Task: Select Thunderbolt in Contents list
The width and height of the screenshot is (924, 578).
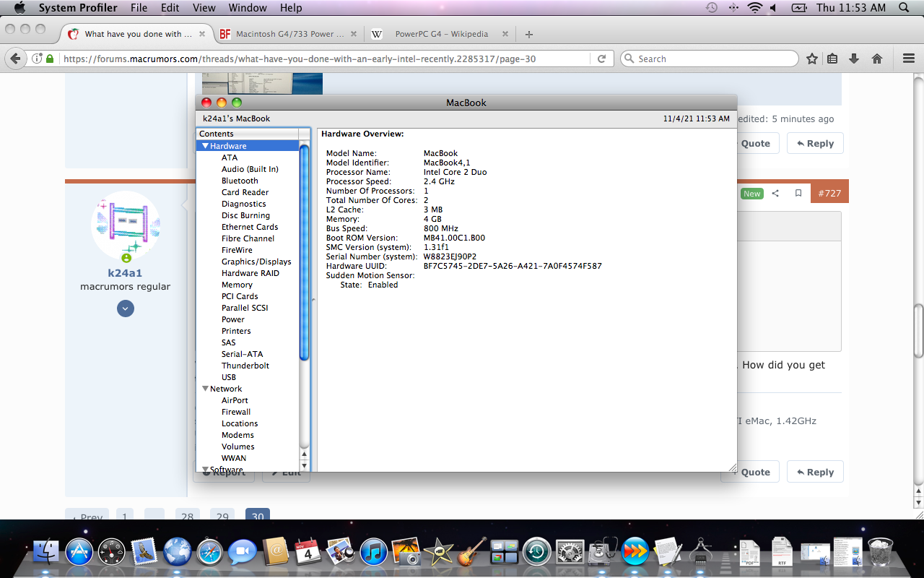Action: [245, 366]
